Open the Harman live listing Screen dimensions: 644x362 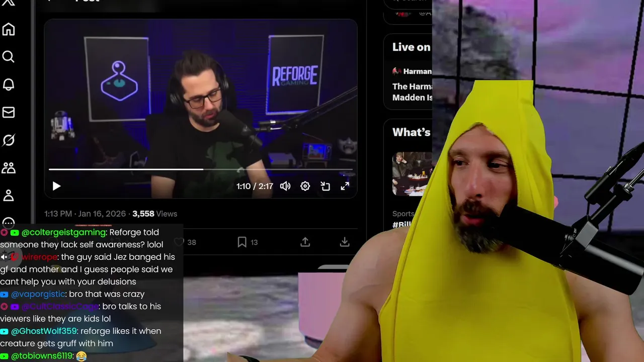[x=412, y=84]
